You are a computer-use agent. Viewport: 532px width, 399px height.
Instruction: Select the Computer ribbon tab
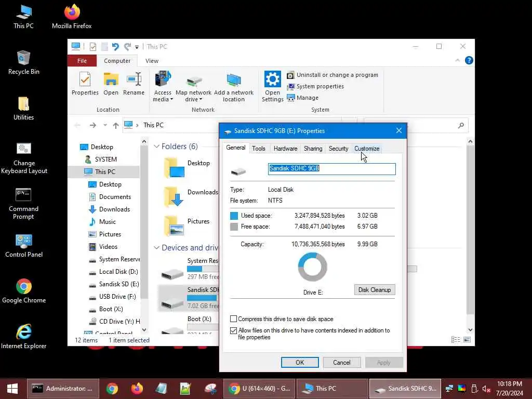tap(117, 61)
